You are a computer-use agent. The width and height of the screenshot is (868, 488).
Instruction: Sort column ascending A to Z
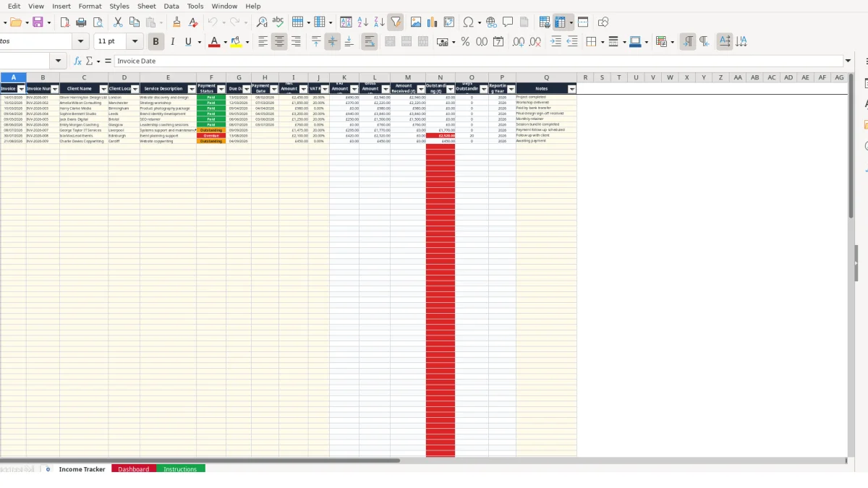click(362, 22)
